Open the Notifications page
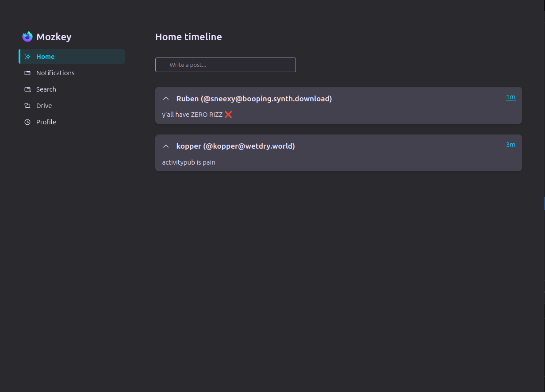Screen dimensions: 545x392 tap(55, 73)
